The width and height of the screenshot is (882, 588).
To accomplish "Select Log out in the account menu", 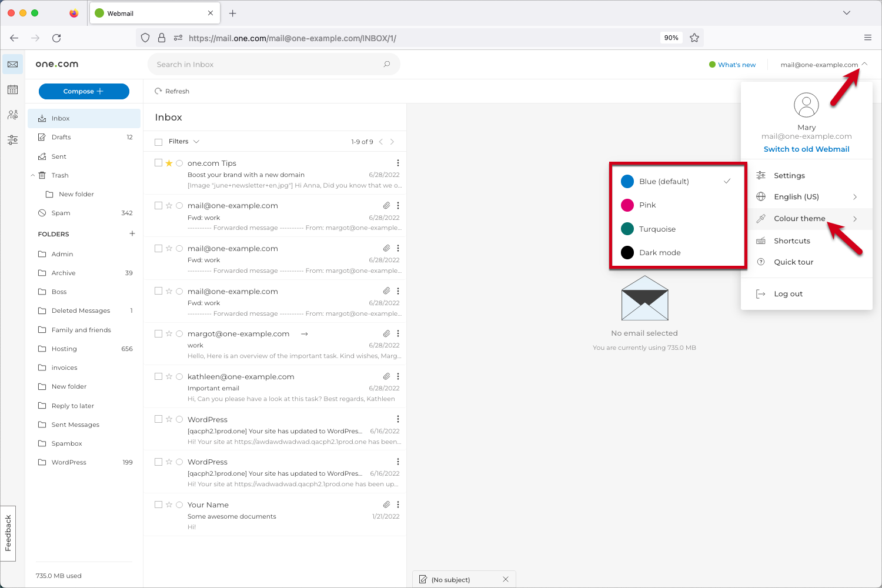I will tap(788, 294).
